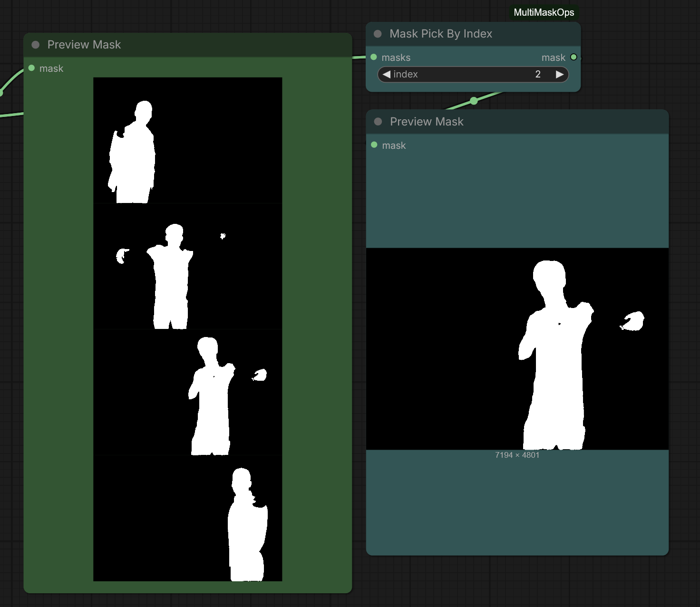Collapse the green Preview Mask node dot
The image size is (700, 607).
36,45
